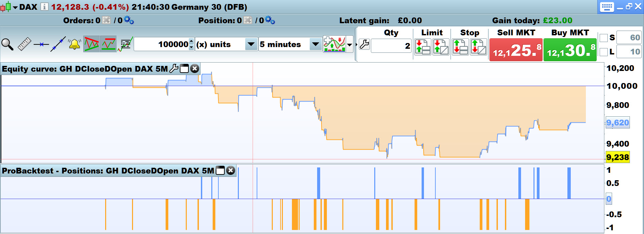Click the Qty input field
The height and width of the screenshot is (234, 644).
coord(391,46)
